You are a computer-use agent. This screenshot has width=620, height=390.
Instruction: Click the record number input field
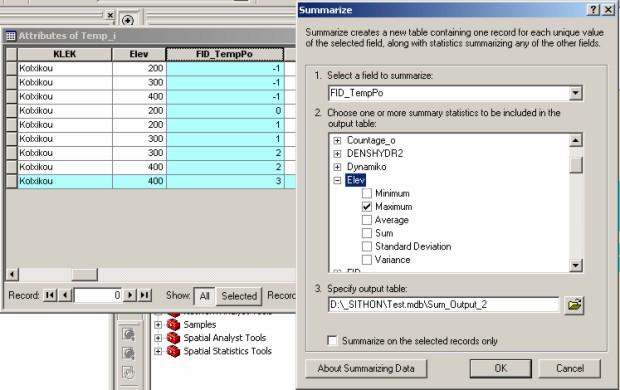[x=98, y=295]
